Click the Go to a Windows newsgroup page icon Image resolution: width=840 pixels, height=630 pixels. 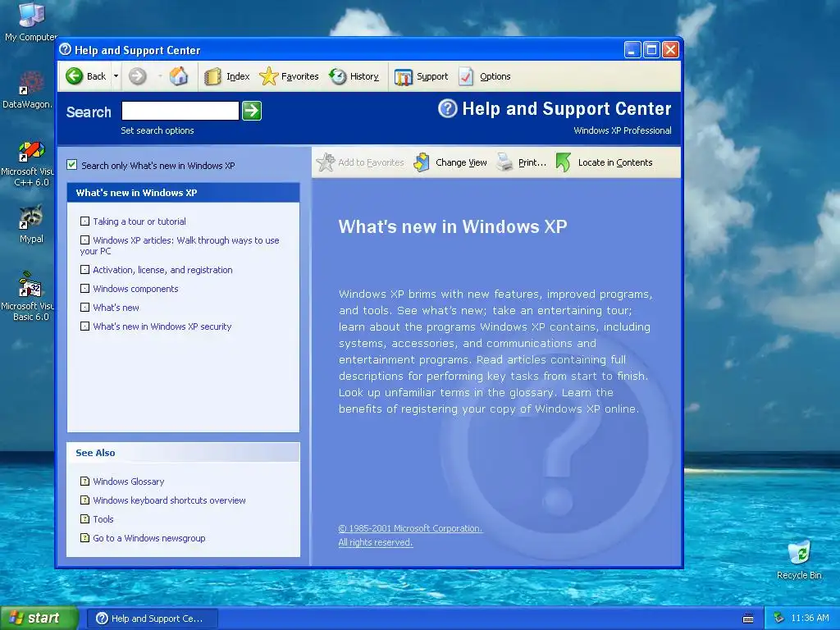(x=84, y=537)
